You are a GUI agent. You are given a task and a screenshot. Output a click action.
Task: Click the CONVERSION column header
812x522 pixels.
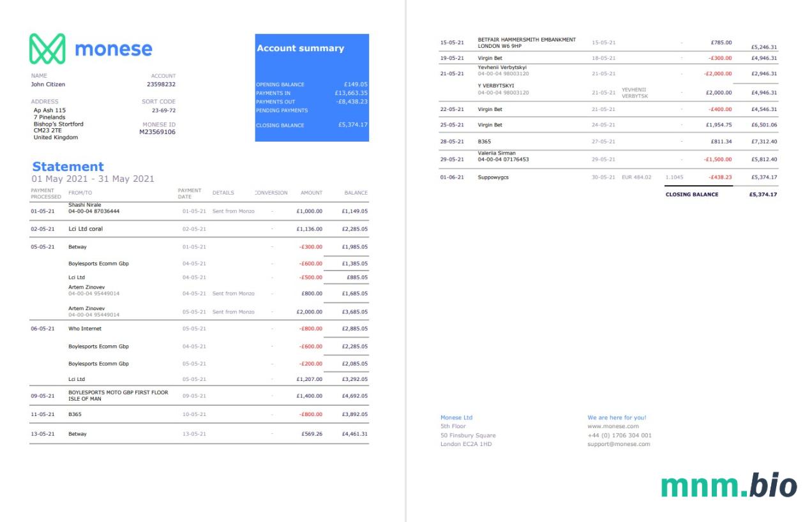271,193
